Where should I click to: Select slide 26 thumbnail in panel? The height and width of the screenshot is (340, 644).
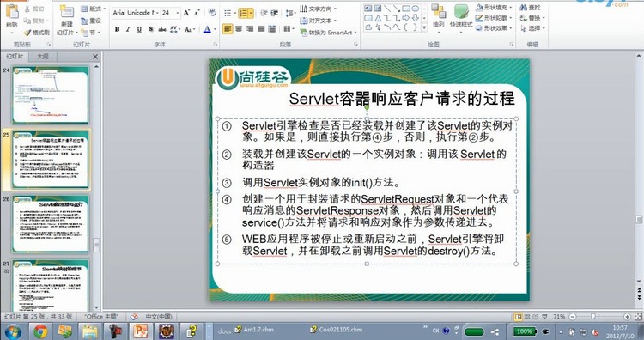pos(51,224)
